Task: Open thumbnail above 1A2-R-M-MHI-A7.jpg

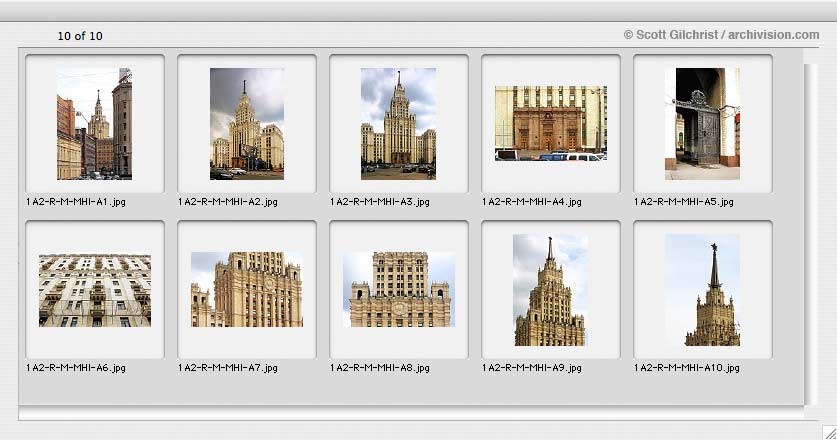Action: pos(247,289)
